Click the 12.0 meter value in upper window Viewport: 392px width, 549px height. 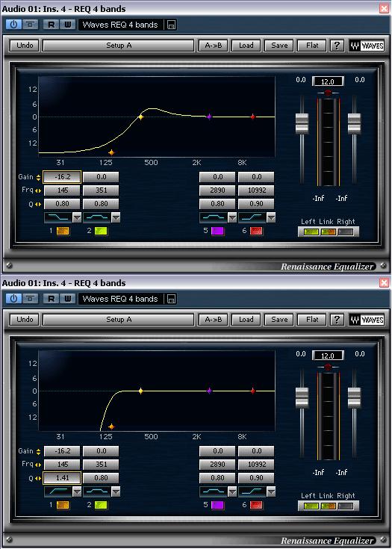click(x=328, y=81)
